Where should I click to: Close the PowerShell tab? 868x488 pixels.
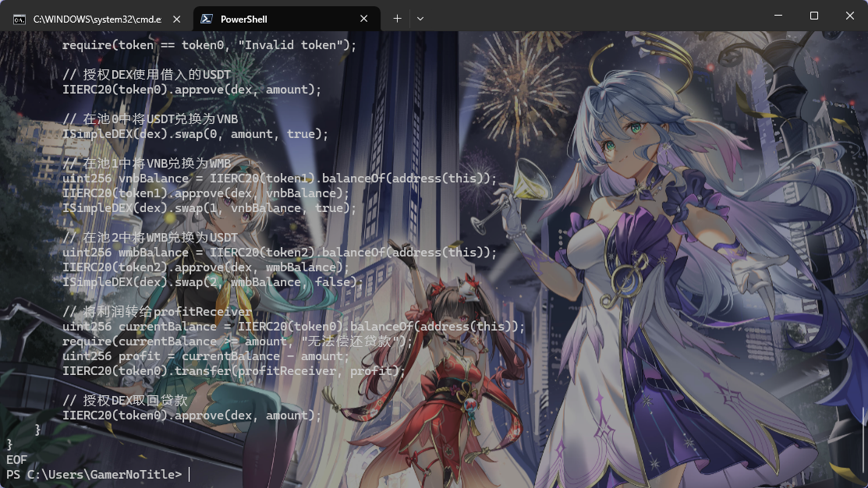point(366,18)
